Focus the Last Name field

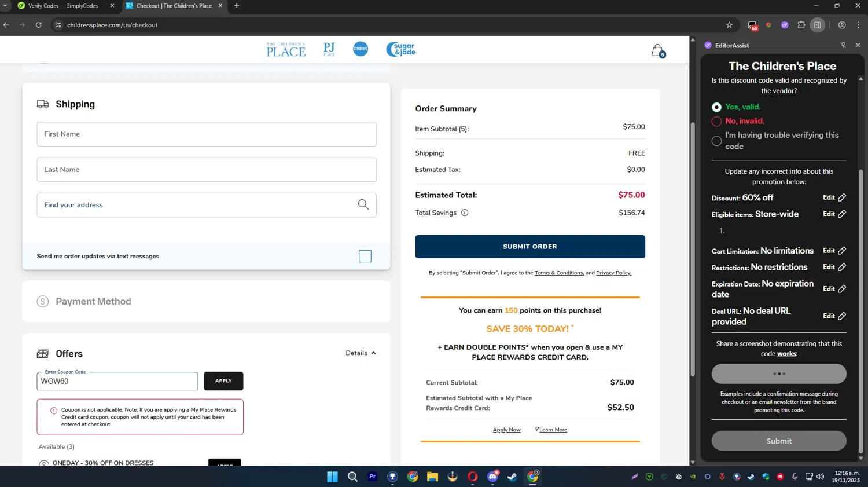pos(207,170)
